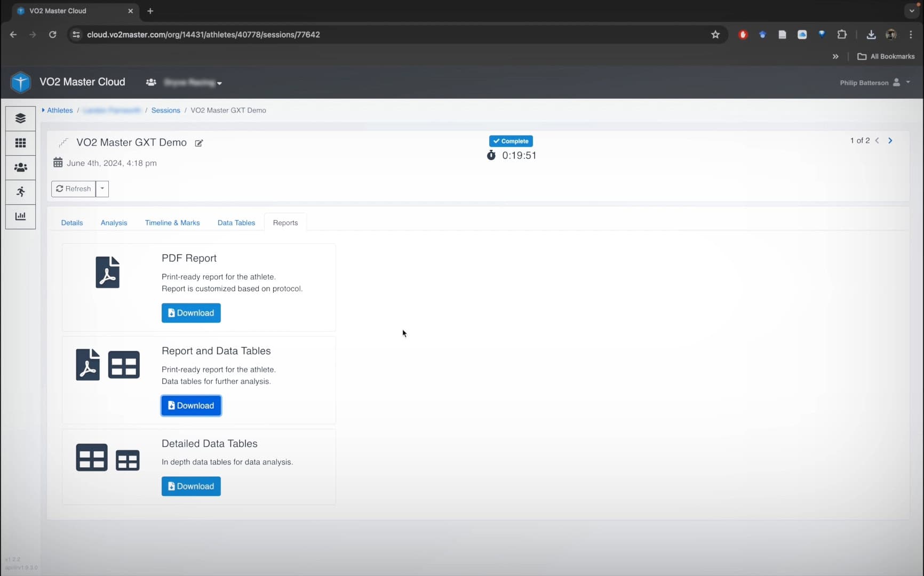Click the VO2 Master GXT Demo session title

click(132, 142)
